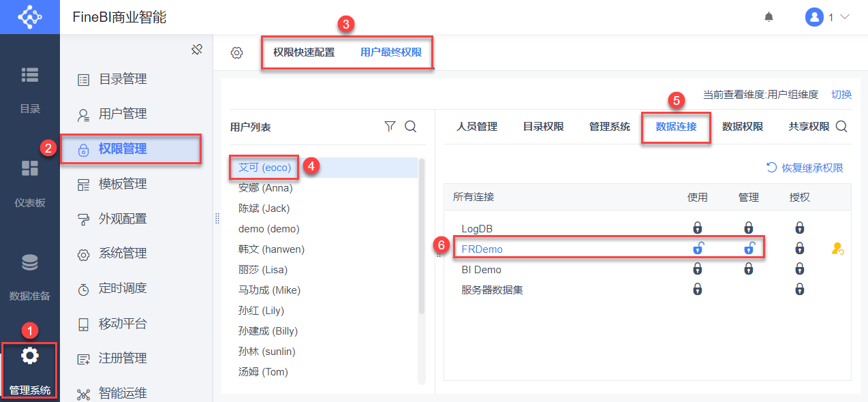This screenshot has width=868, height=402.
Task: Open the 权限快速配置 tab
Action: tap(304, 52)
